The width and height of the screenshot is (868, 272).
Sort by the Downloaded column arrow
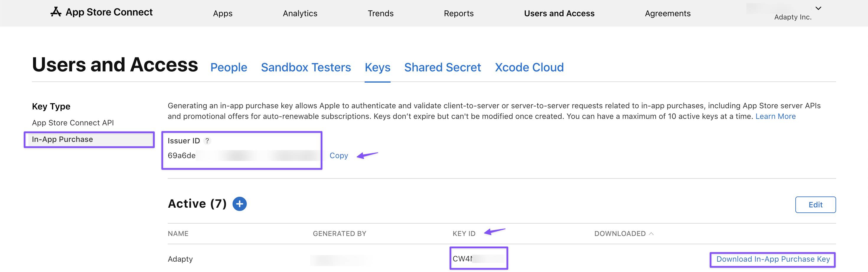pos(651,234)
